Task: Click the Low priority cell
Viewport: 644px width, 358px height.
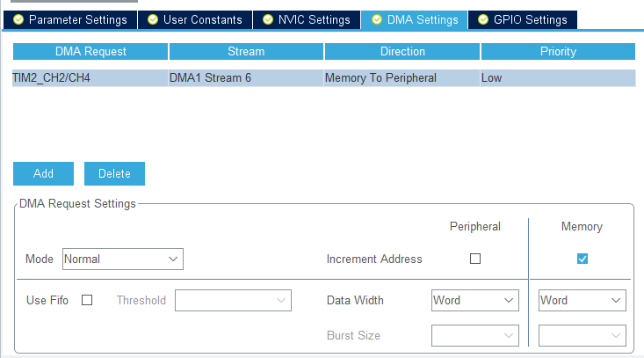Action: (558, 77)
